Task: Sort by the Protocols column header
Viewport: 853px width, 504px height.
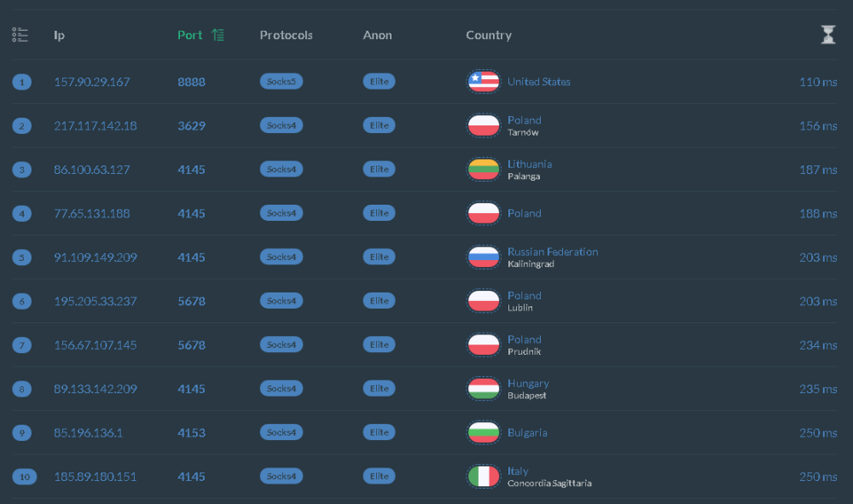Action: (x=286, y=35)
